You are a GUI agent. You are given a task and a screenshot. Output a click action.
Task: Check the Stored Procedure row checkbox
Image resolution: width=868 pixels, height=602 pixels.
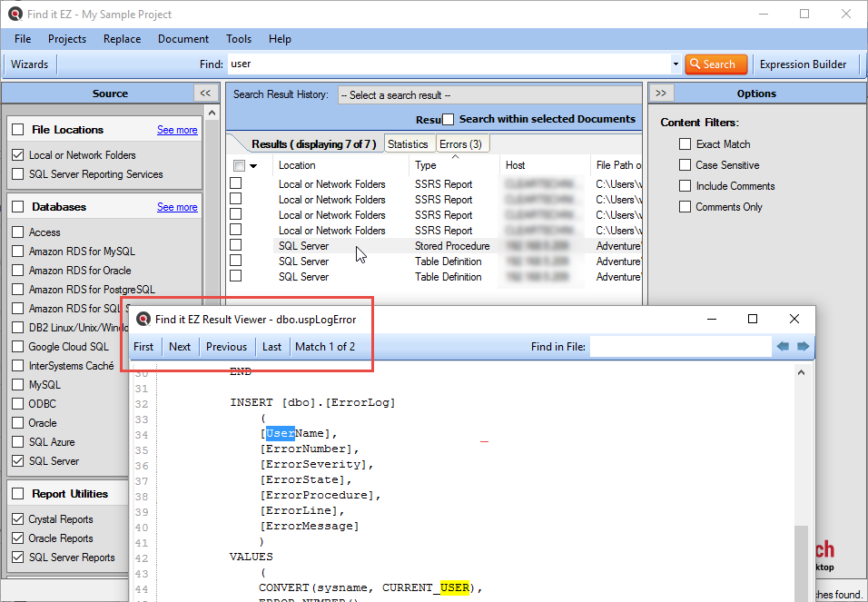coord(236,245)
